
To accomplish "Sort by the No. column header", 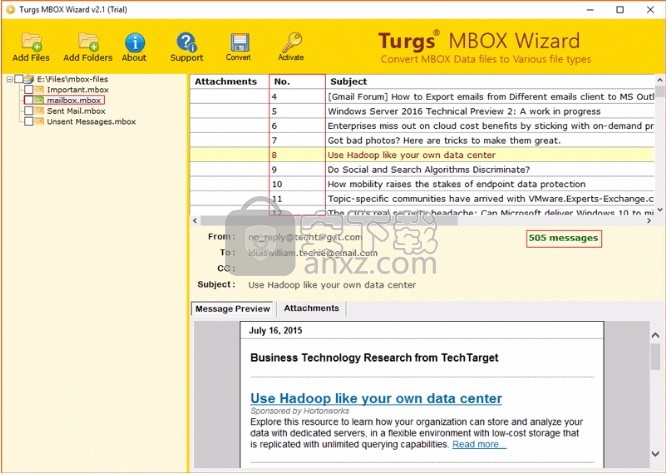I will [297, 82].
